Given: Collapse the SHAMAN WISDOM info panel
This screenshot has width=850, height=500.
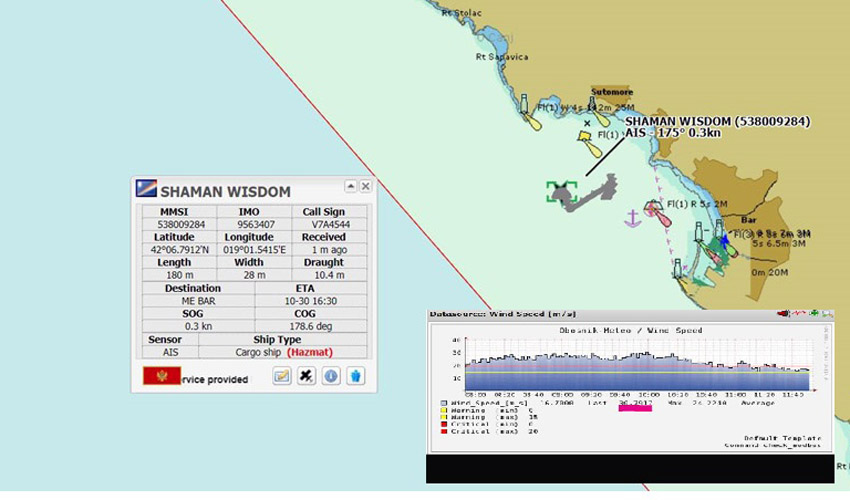Looking at the screenshot, I should point(351,186).
